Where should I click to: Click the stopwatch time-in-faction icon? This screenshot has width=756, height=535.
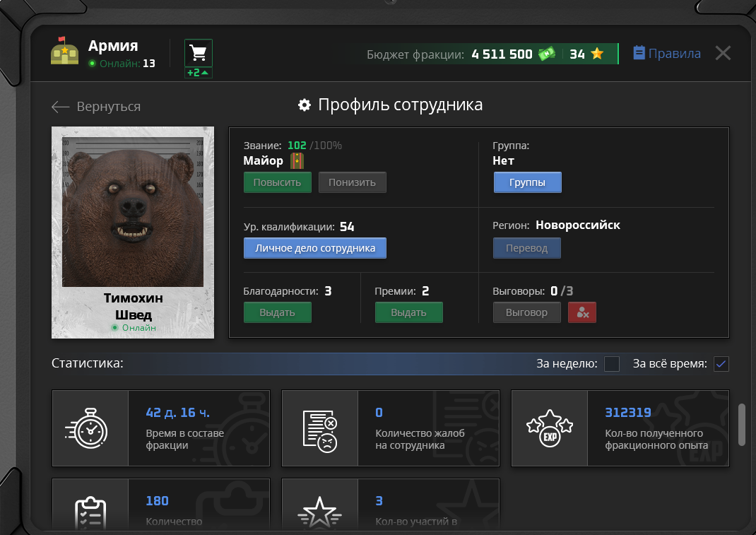click(90, 428)
